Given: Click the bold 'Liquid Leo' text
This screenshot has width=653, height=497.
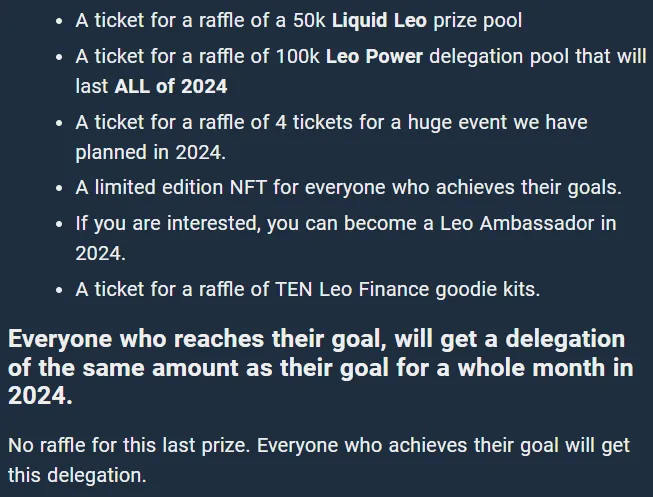Looking at the screenshot, I should (x=379, y=20).
